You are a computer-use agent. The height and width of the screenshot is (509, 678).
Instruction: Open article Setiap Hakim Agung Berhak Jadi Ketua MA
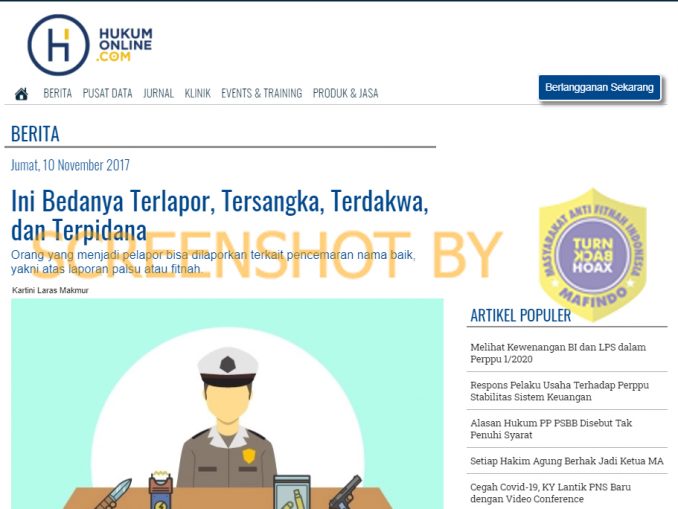point(567,461)
